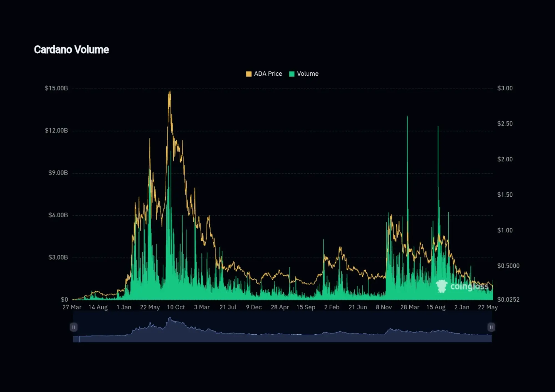Click the $9.00B volume axis label
Viewport: 555px width, 392px height.
58,173
